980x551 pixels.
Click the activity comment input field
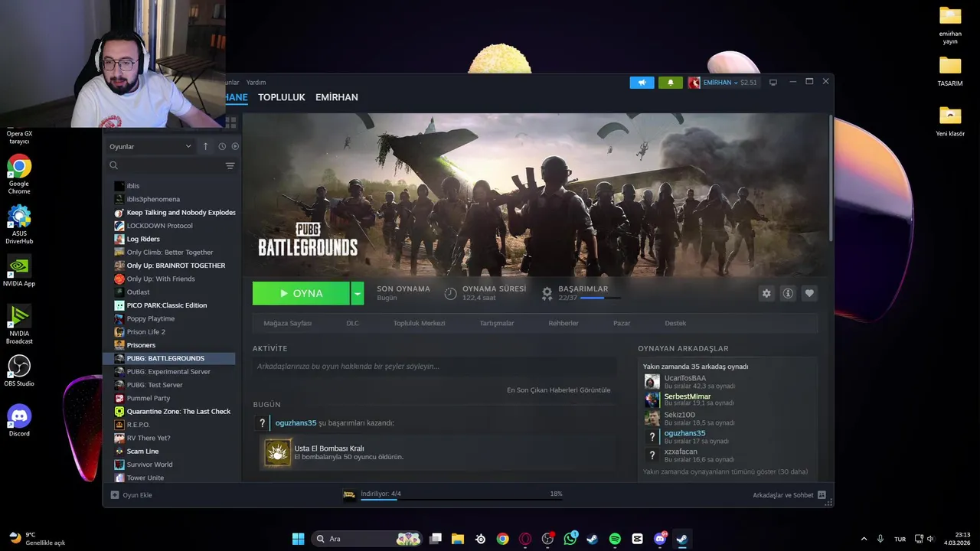[x=433, y=367]
